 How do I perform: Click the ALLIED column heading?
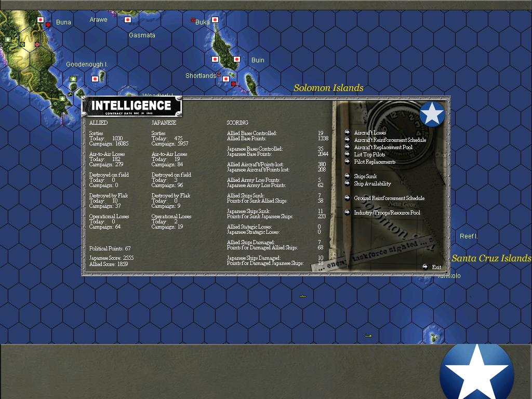coord(98,123)
